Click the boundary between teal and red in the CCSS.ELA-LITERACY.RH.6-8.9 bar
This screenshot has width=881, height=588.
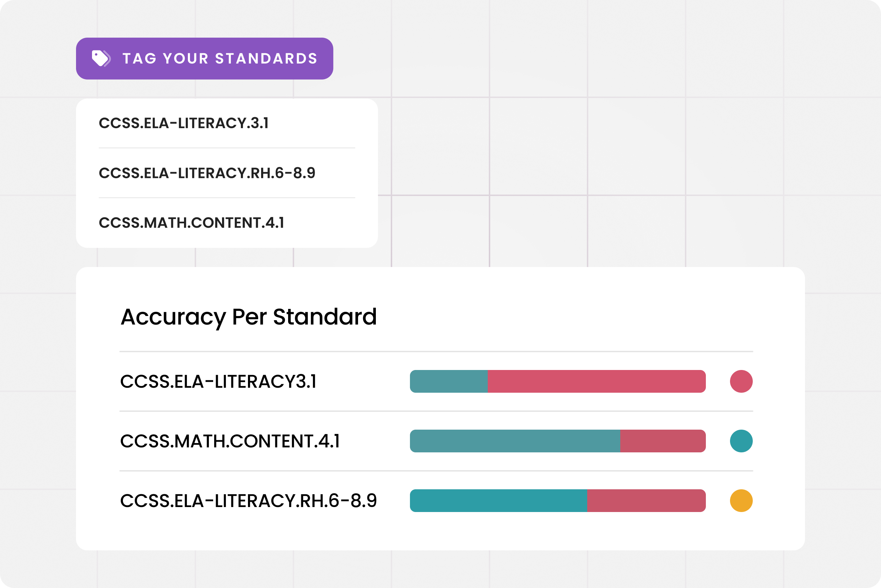587,501
